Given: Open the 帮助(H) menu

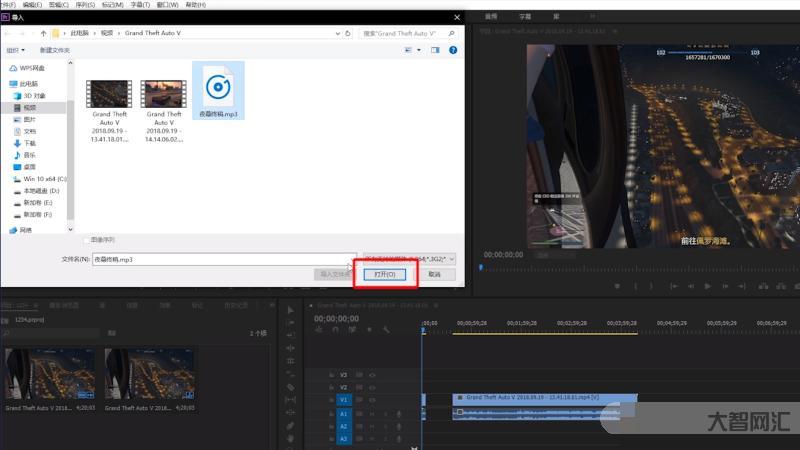Looking at the screenshot, I should click(x=195, y=5).
